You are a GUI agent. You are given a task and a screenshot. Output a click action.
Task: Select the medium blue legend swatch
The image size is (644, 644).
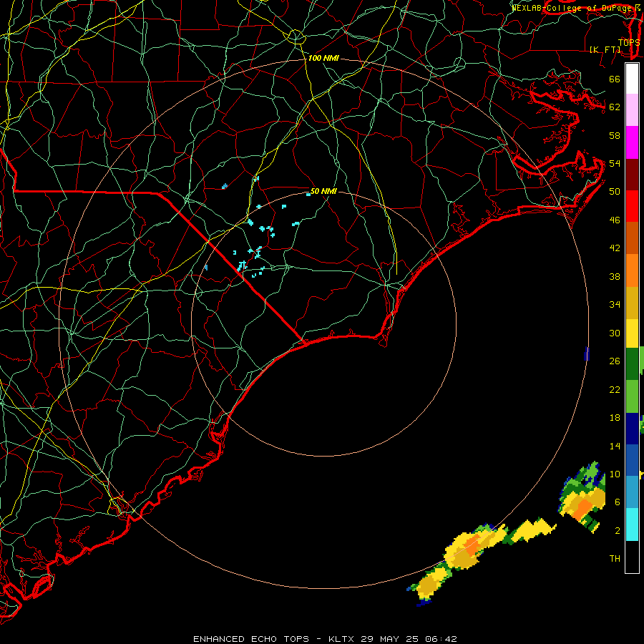(x=632, y=460)
